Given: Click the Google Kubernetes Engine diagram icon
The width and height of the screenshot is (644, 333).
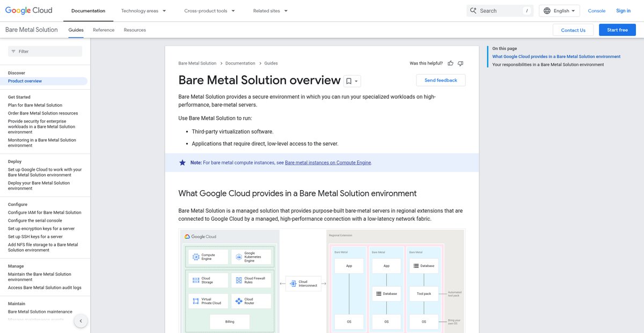Looking at the screenshot, I should [x=238, y=257].
